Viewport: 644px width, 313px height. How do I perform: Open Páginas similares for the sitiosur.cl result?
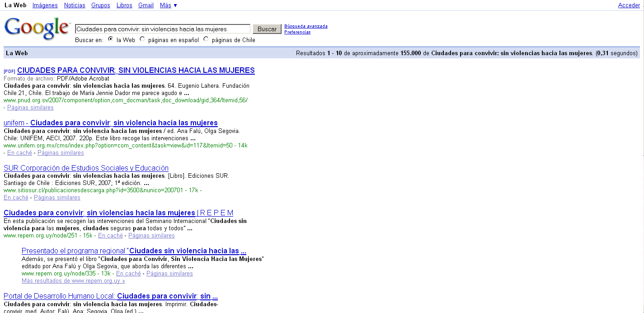click(57, 198)
